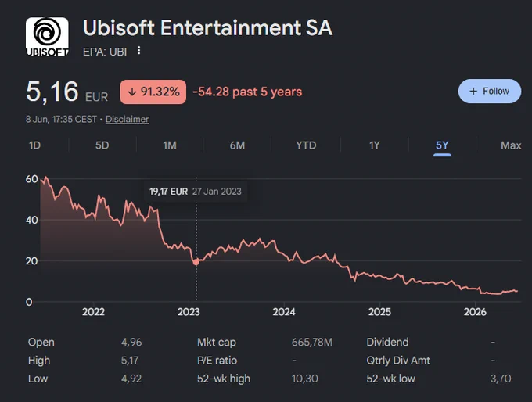Click the Ubisoft Entertainment SA title

click(207, 27)
